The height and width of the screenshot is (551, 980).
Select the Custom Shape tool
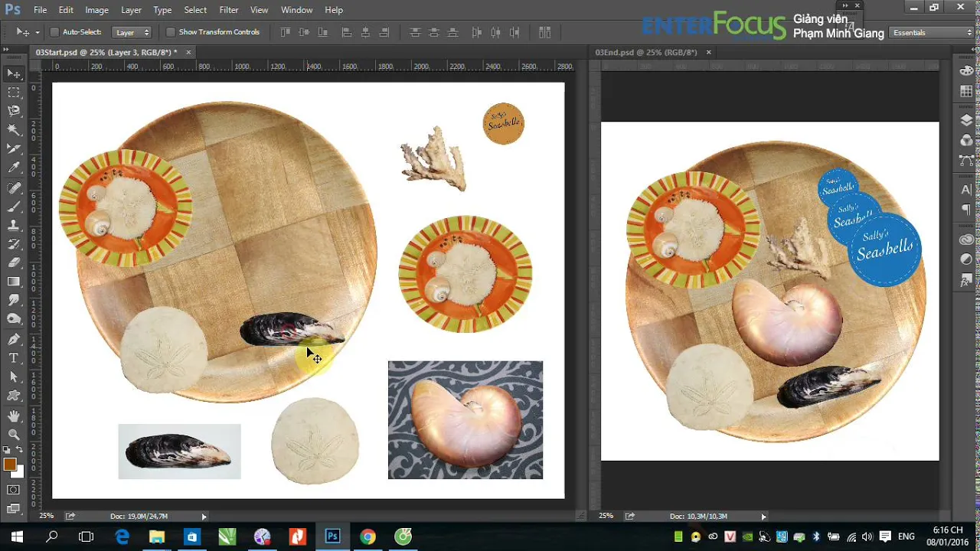point(14,396)
